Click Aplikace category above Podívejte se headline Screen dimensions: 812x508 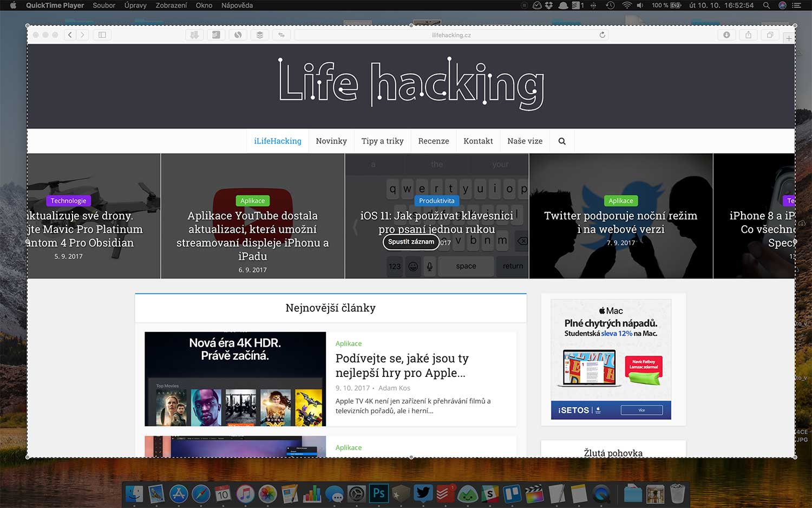pyautogui.click(x=349, y=344)
